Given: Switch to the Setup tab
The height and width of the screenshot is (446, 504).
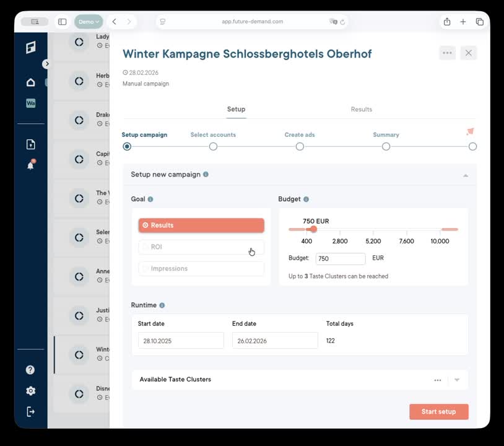Looking at the screenshot, I should click(x=237, y=109).
